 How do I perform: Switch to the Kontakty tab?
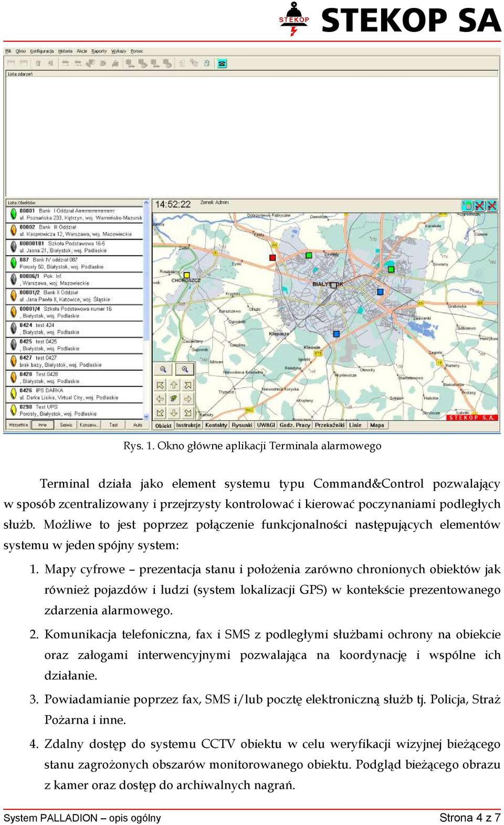(216, 425)
